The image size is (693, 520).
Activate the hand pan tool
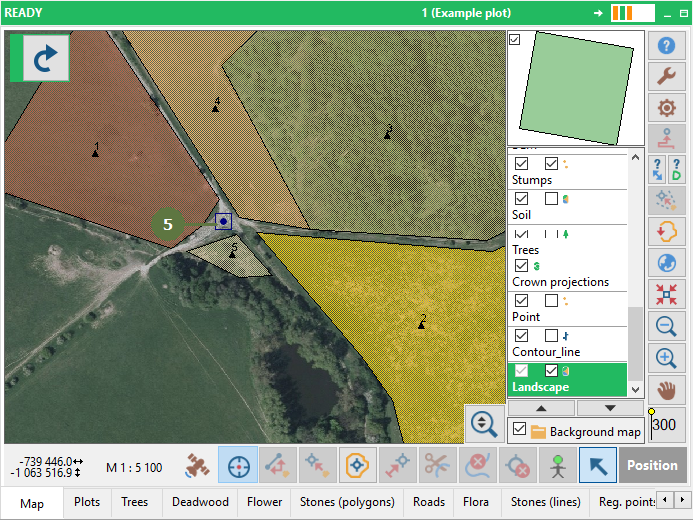pyautogui.click(x=666, y=391)
